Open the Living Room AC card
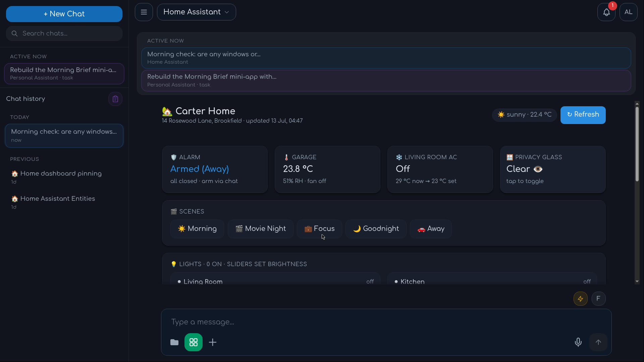The image size is (644, 362). coord(440,169)
